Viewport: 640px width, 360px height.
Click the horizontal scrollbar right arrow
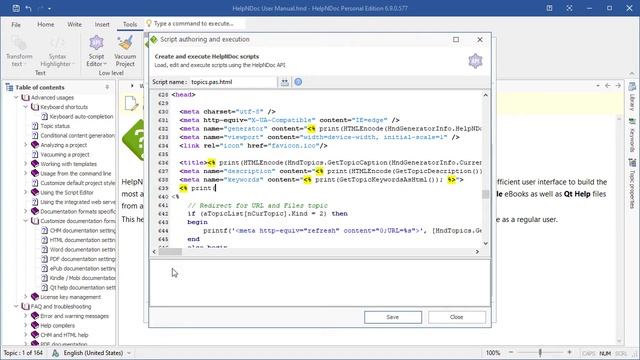click(477, 252)
